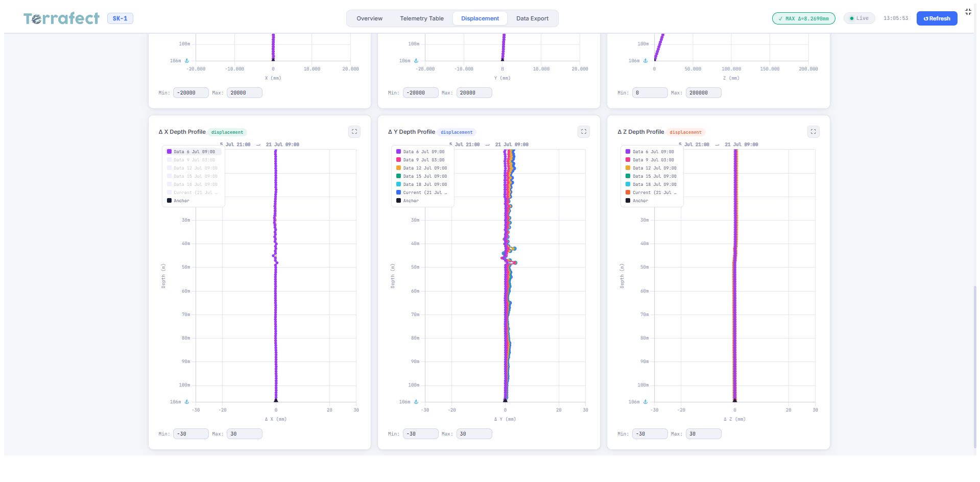Screen dimensions: 980x482
Task: Hide Current (21 Jul) series in Δ Y legend
Action: click(422, 192)
